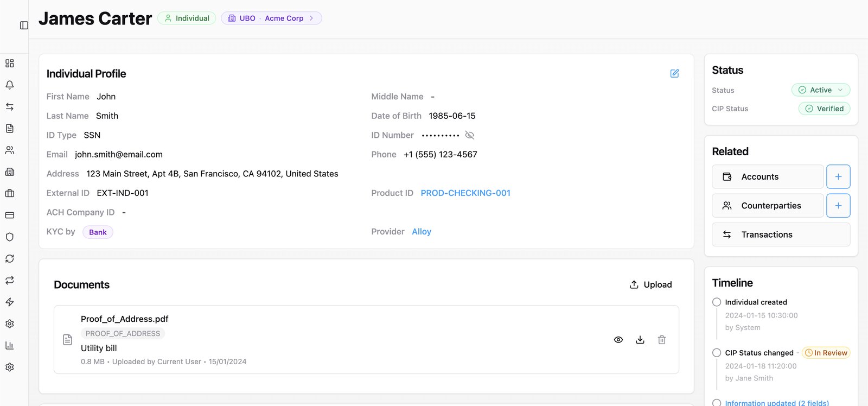
Task: Open related Counterparties
Action: 768,206
